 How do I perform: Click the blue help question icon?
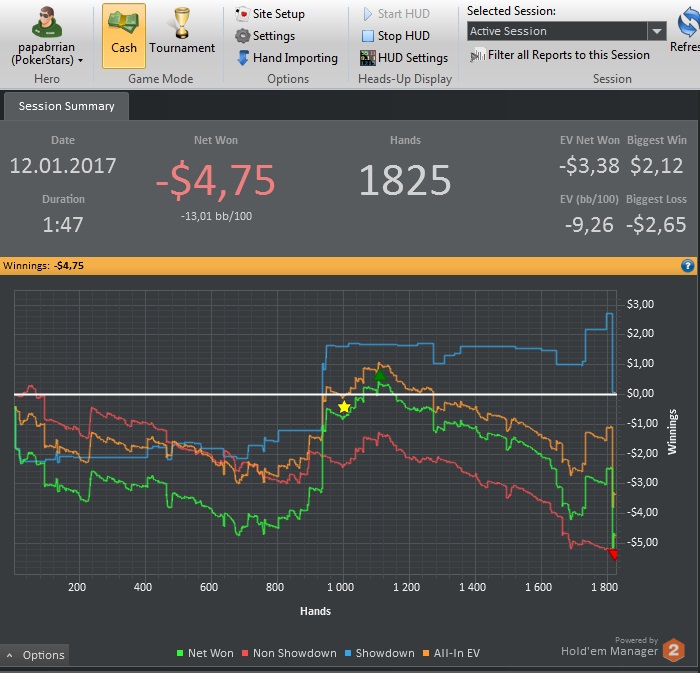[687, 266]
